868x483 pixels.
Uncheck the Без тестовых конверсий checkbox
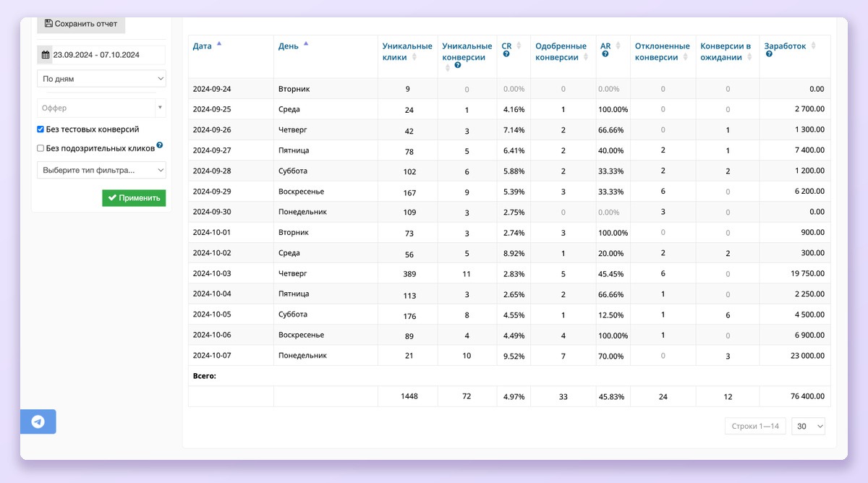pos(41,129)
